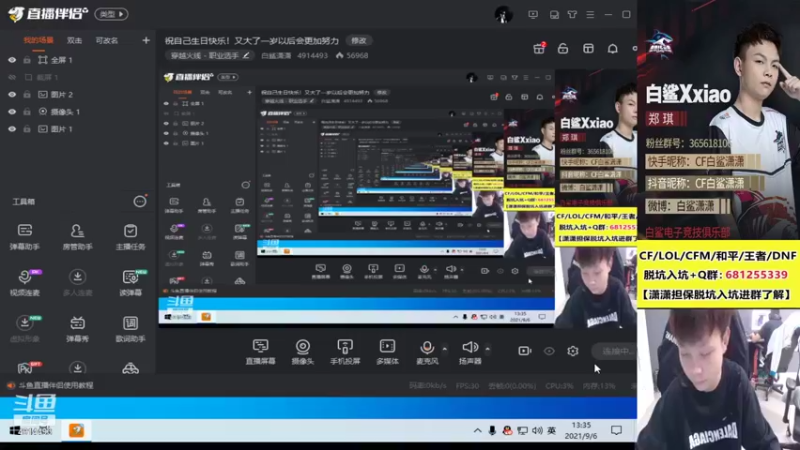The image size is (800, 450).
Task: Open settings gear beside 连接中
Action: [x=572, y=351]
